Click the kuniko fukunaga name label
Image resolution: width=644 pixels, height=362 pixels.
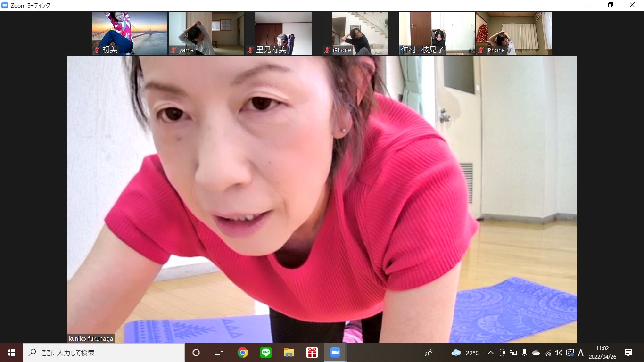click(x=91, y=338)
